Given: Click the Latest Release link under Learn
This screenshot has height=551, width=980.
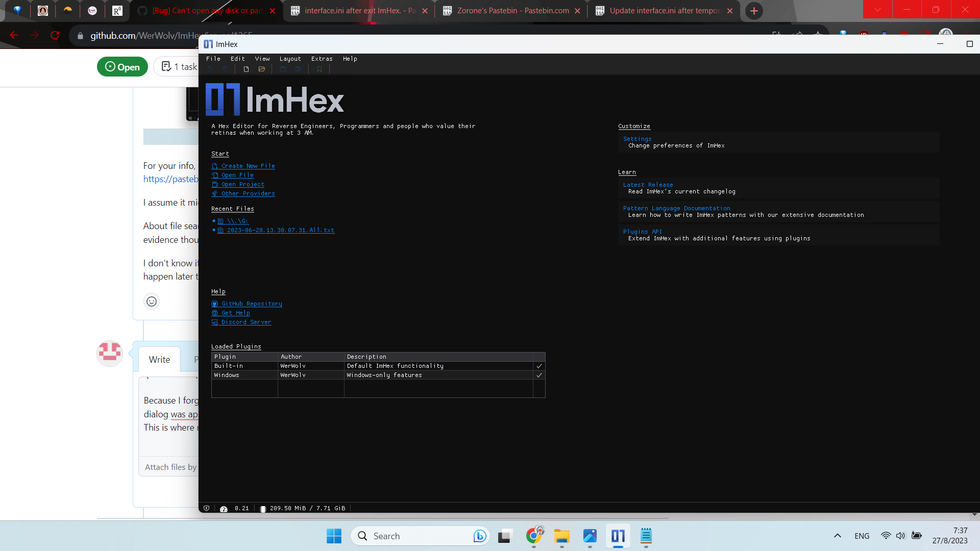Looking at the screenshot, I should point(648,184).
